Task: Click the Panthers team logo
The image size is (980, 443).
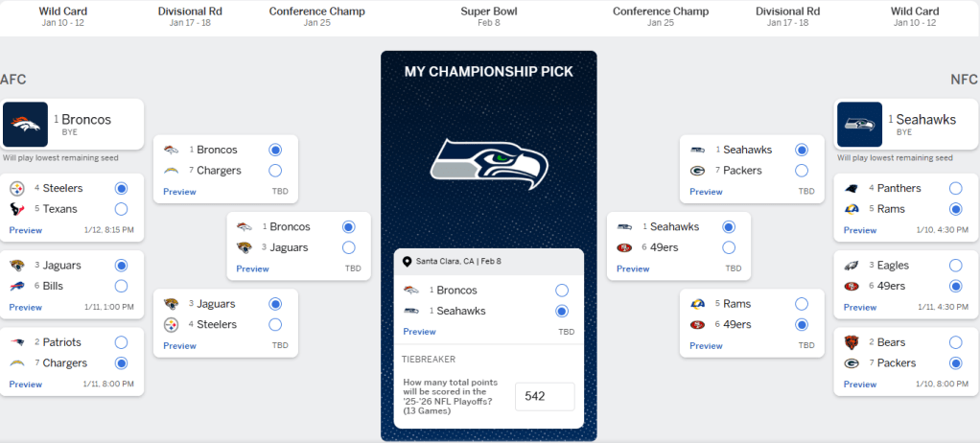Action: point(849,188)
